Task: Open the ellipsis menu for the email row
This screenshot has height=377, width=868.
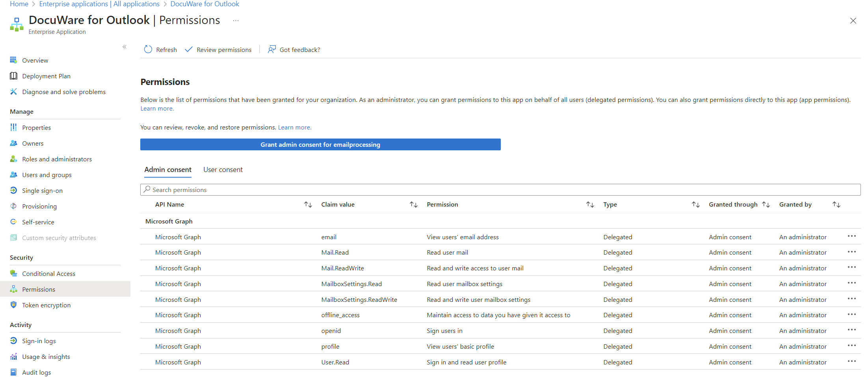Action: tap(852, 236)
